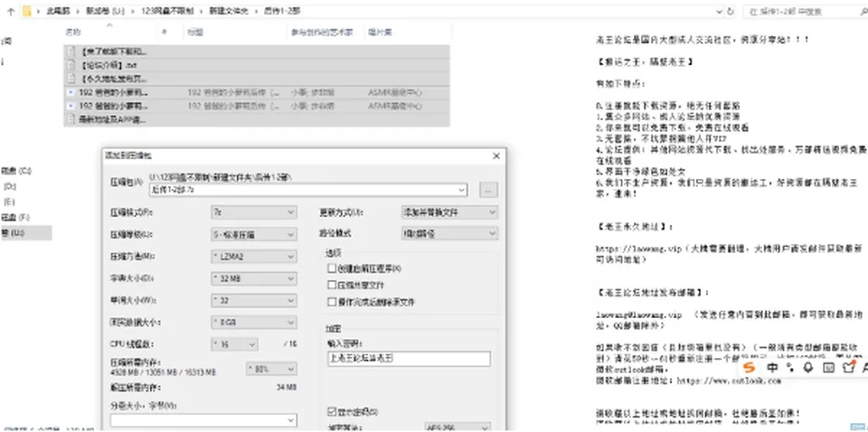The height and width of the screenshot is (432, 868).
Task: Enable create self-extracting archive checkbox
Action: 332,268
